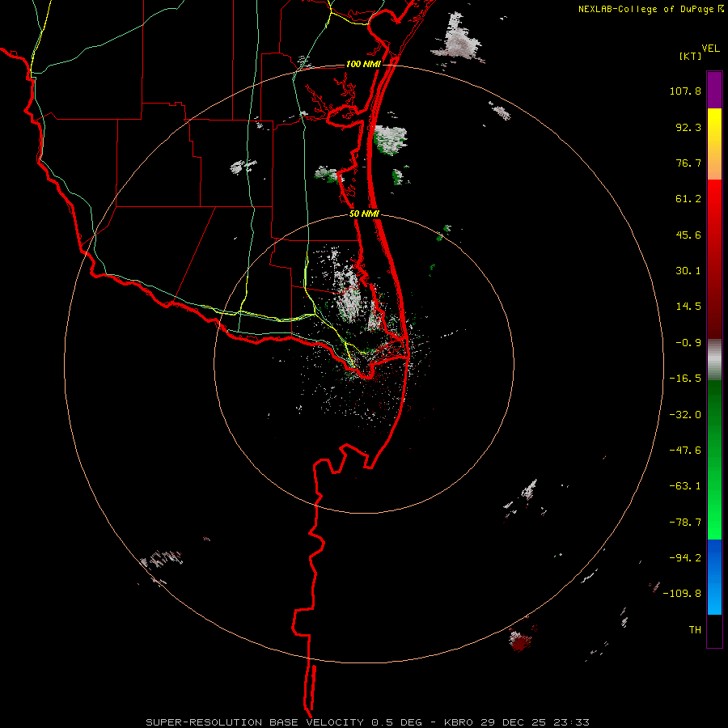Select the -109.8 scale value
This screenshot has height=728, width=728.
[x=682, y=594]
